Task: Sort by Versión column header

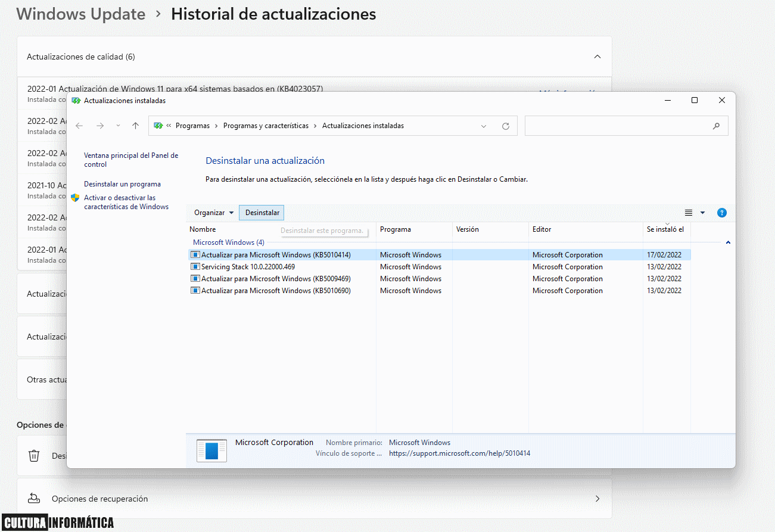Action: click(468, 229)
